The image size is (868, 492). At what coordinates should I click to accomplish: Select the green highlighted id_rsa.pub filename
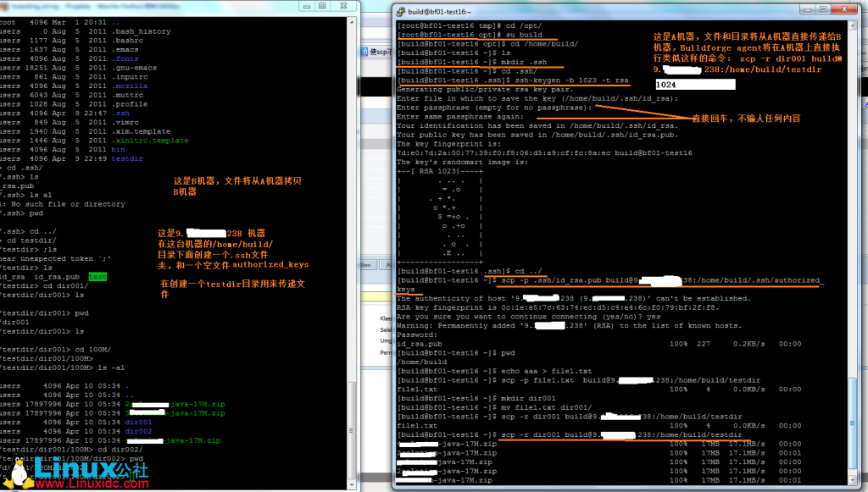tap(96, 277)
